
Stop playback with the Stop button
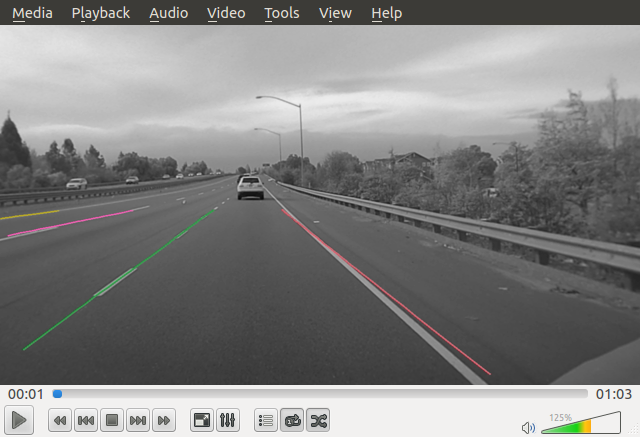click(112, 420)
